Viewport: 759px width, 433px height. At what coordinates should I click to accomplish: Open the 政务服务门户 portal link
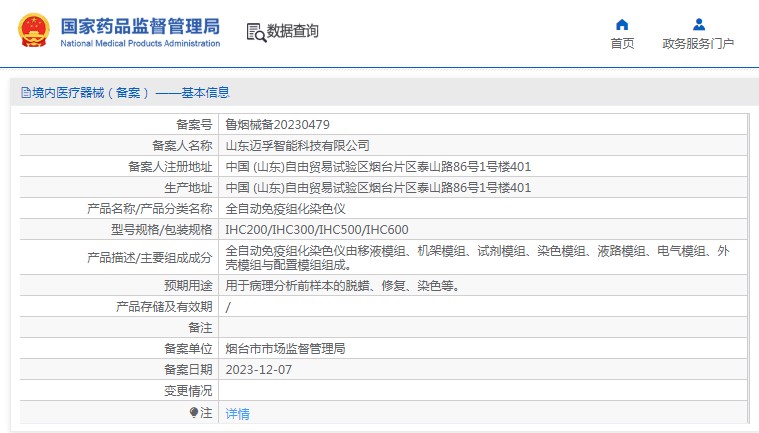tap(698, 44)
